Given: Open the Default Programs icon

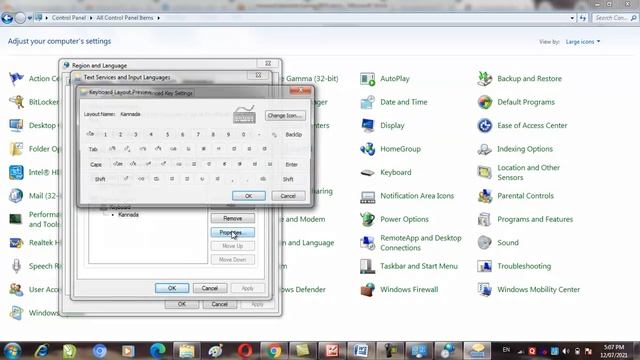Looking at the screenshot, I should tap(484, 102).
